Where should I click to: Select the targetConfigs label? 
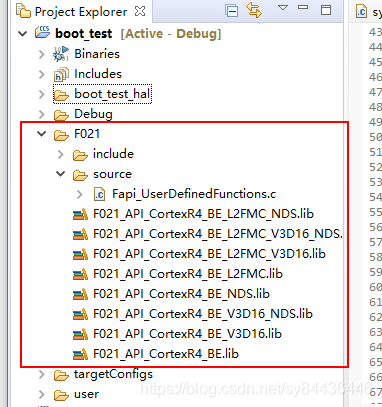pos(113,374)
